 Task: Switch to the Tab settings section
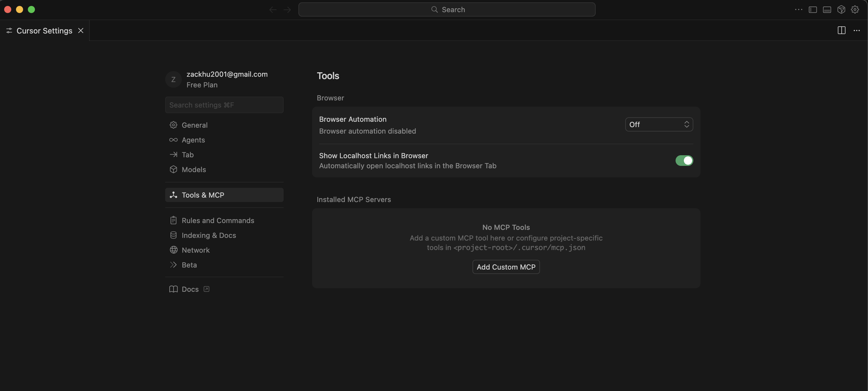point(187,155)
